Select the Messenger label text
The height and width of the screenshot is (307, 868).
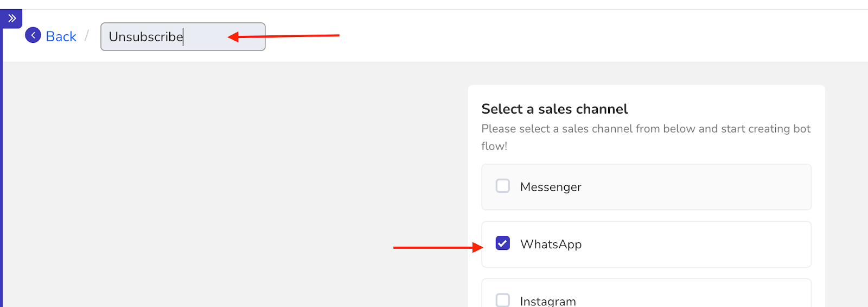[551, 187]
